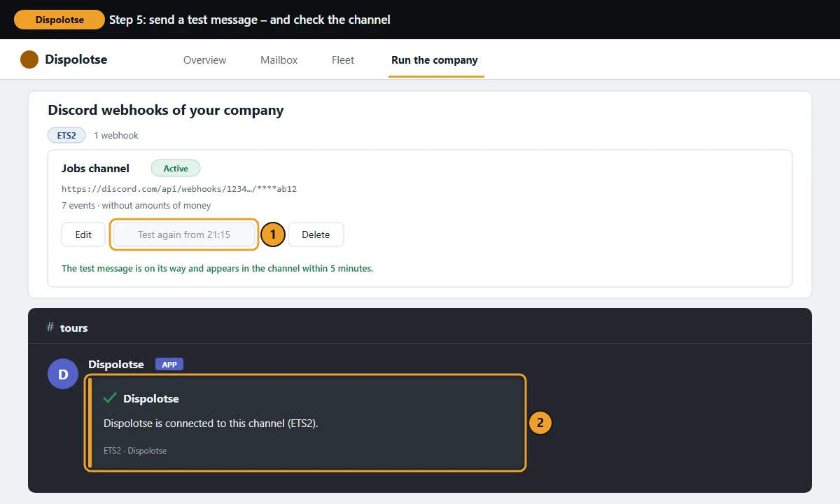Click the embed footer 'ETS2 · Dispolotse'
The image size is (840, 504).
135,451
